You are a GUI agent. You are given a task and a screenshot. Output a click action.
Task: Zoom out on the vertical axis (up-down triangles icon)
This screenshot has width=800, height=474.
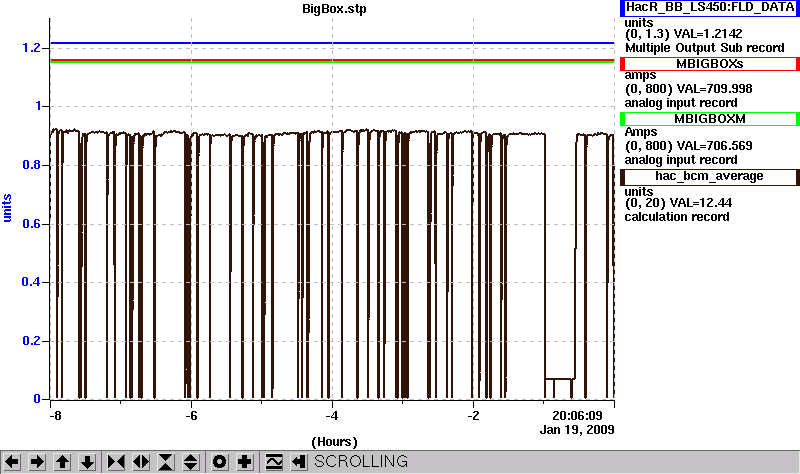click(191, 462)
